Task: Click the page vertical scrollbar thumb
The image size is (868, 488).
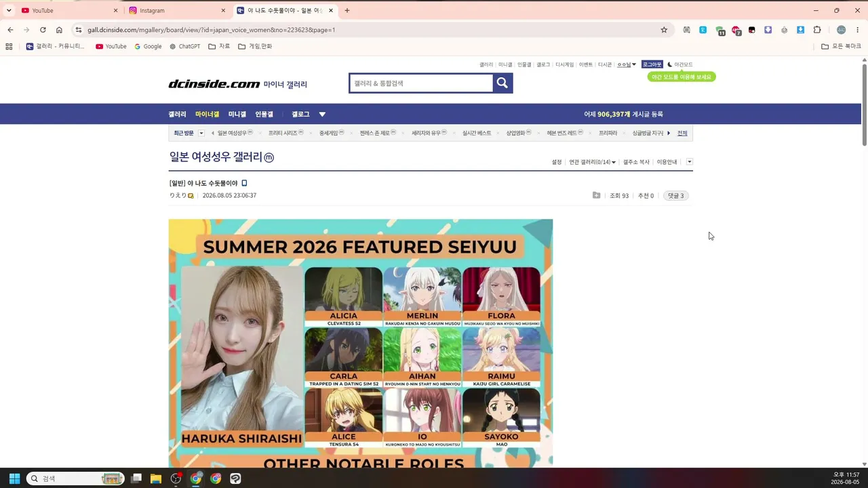Action: [x=865, y=105]
